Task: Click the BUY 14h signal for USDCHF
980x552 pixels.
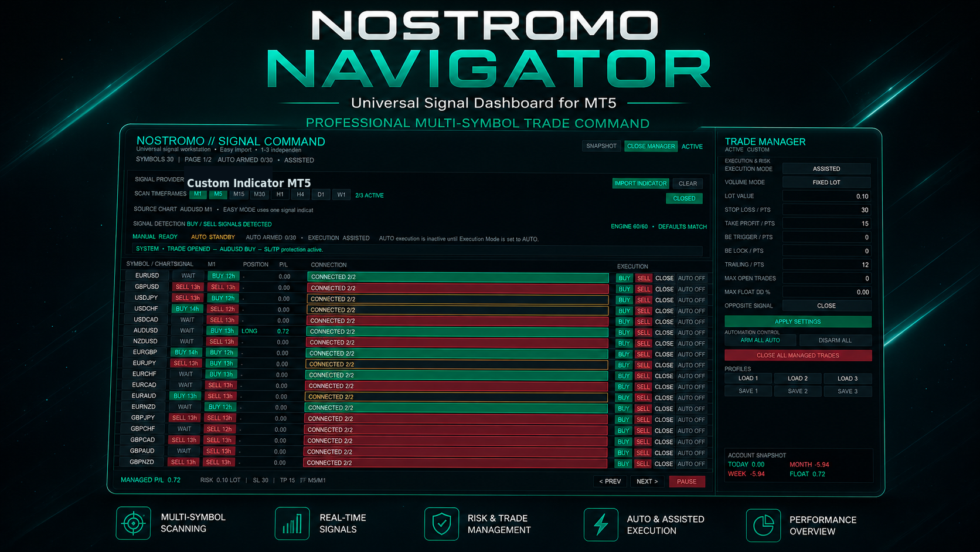Action: coord(188,309)
